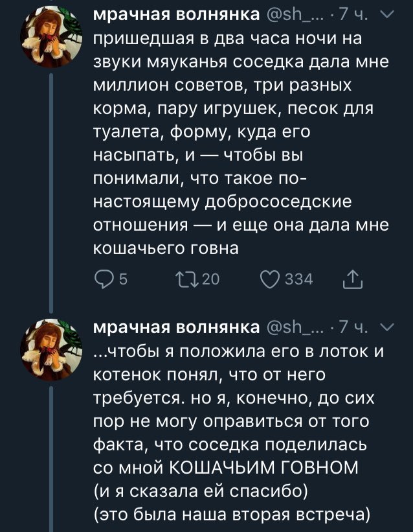Open the second tweet's '7 ч.' timestamp

(x=353, y=327)
